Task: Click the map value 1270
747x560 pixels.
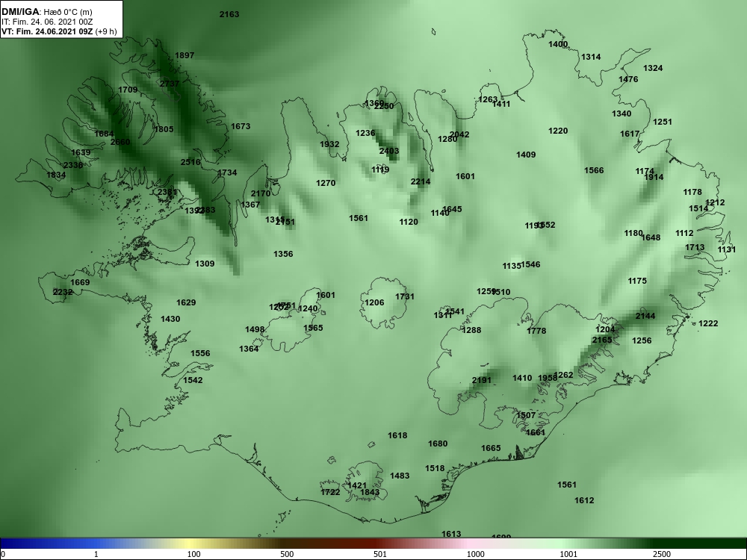Action: click(326, 183)
